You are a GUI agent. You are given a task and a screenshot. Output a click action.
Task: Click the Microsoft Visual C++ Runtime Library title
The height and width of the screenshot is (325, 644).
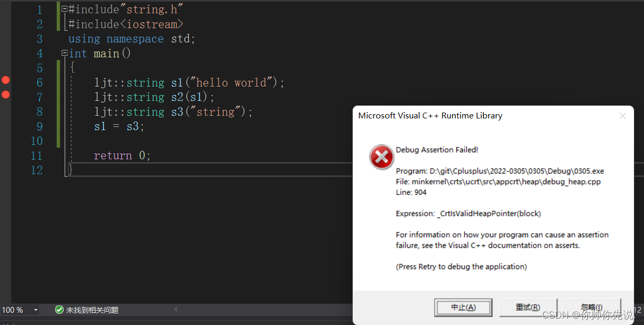coord(430,116)
